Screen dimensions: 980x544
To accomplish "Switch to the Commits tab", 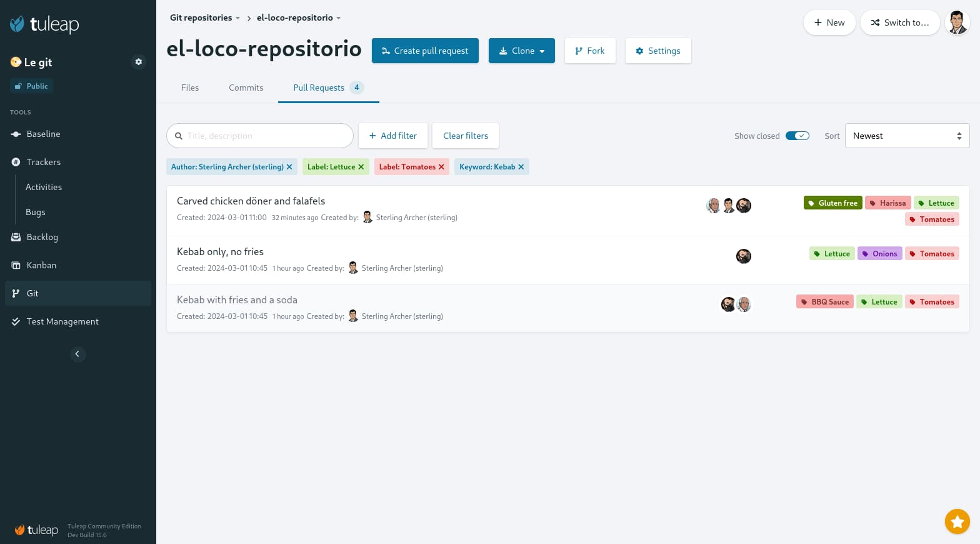I will tap(246, 88).
